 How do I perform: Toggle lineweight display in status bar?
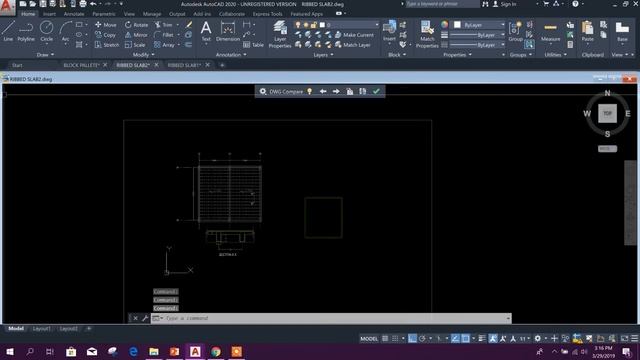tap(482, 338)
